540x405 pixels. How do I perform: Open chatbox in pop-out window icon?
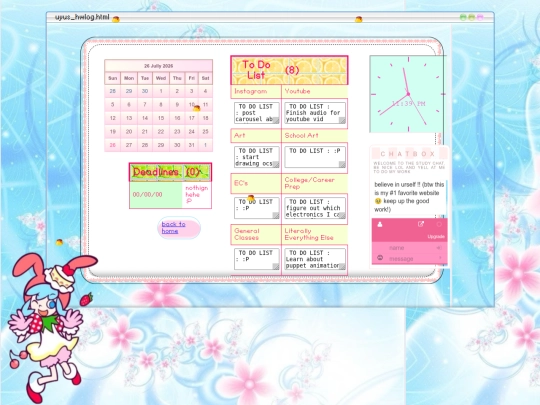pos(420,224)
